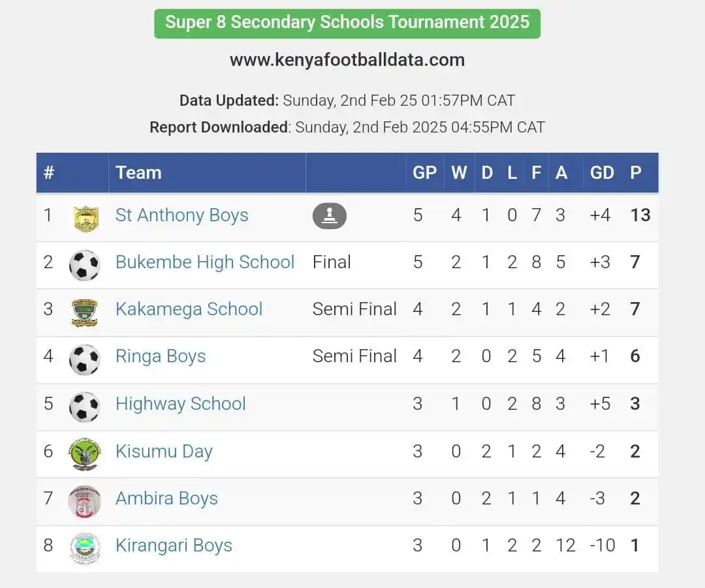Click the Bukembe High School soccer ball icon

[84, 265]
